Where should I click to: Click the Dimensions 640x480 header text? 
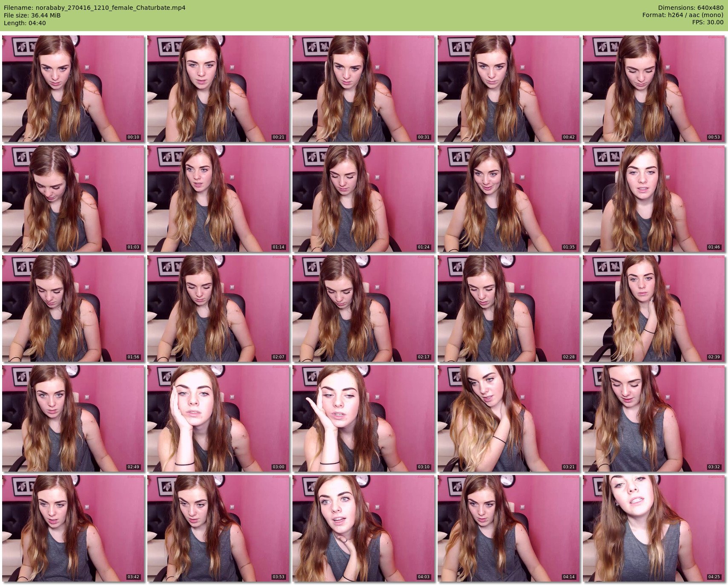pos(691,8)
